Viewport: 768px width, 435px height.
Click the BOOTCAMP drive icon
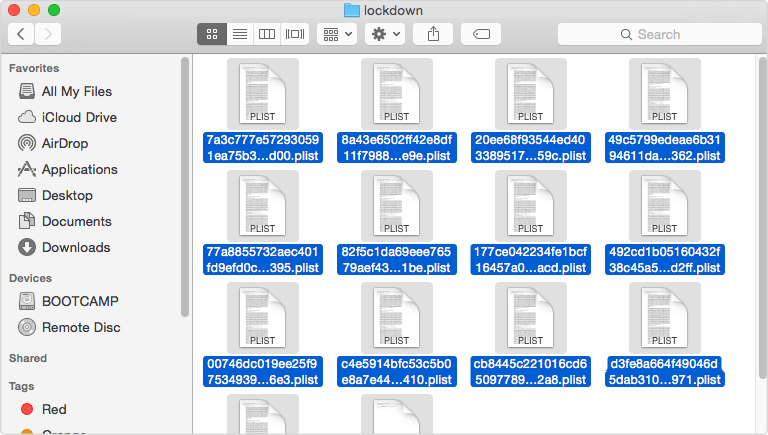pos(27,301)
